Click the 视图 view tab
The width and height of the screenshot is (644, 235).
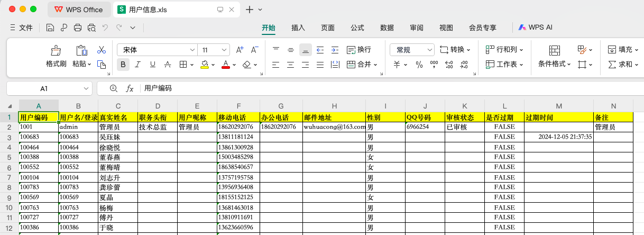pyautogui.click(x=446, y=28)
